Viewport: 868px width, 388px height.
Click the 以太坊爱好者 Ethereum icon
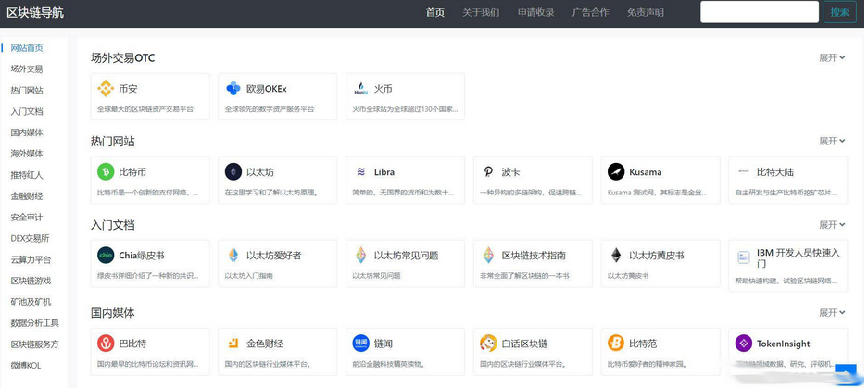coord(233,256)
